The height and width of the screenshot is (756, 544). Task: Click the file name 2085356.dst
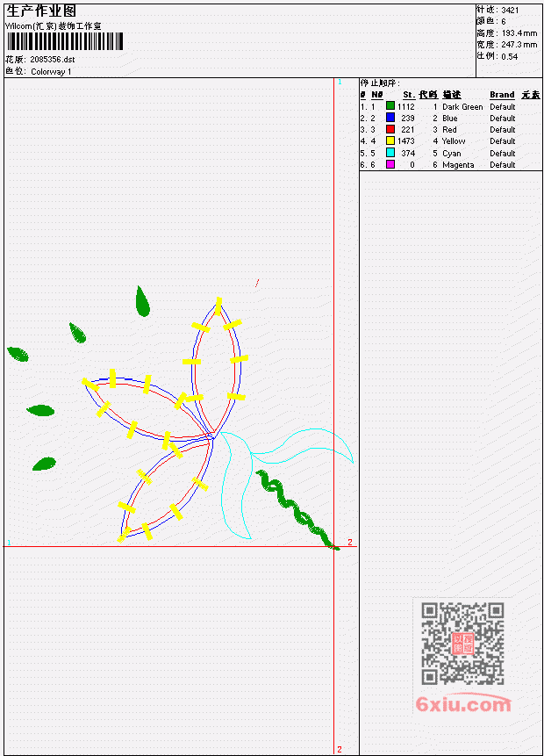(x=53, y=60)
